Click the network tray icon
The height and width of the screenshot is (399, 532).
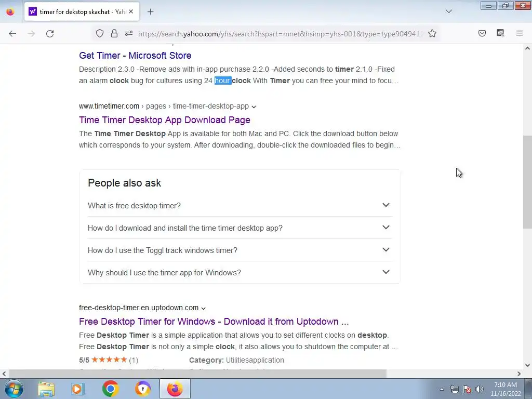(454, 389)
